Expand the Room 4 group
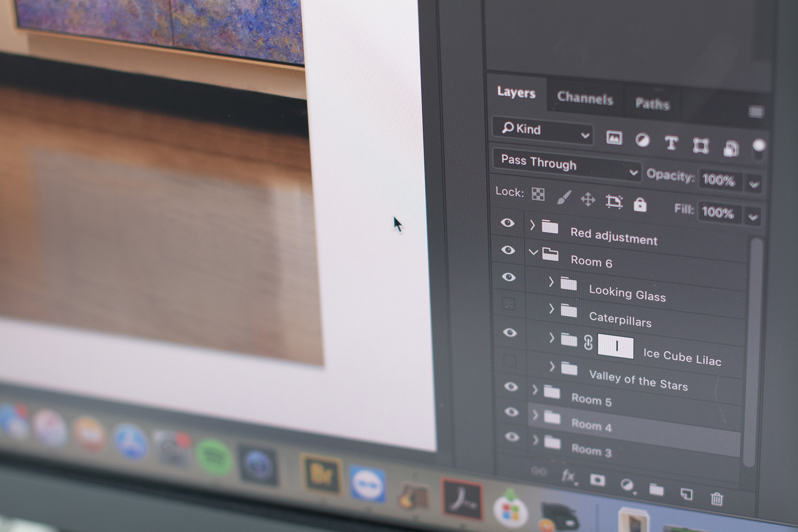Image resolution: width=798 pixels, height=532 pixels. pyautogui.click(x=535, y=415)
